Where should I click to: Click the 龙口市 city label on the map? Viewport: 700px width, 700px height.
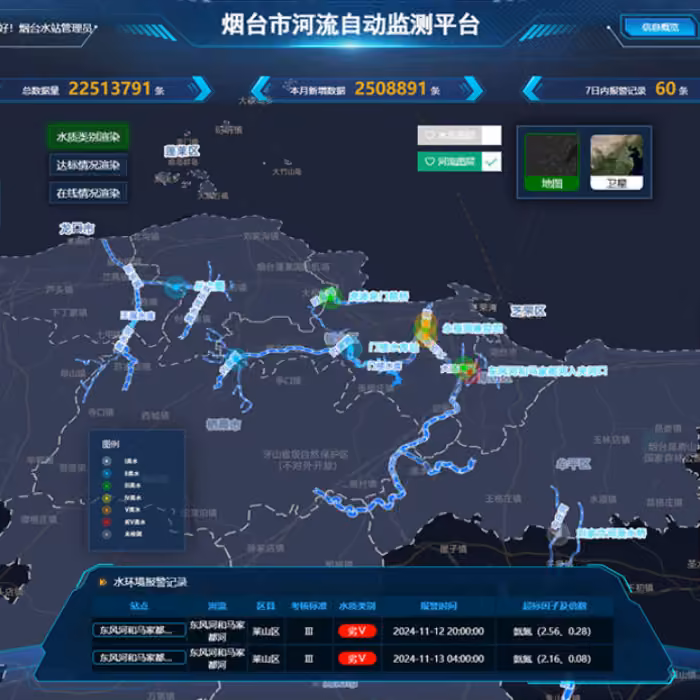coord(77,229)
